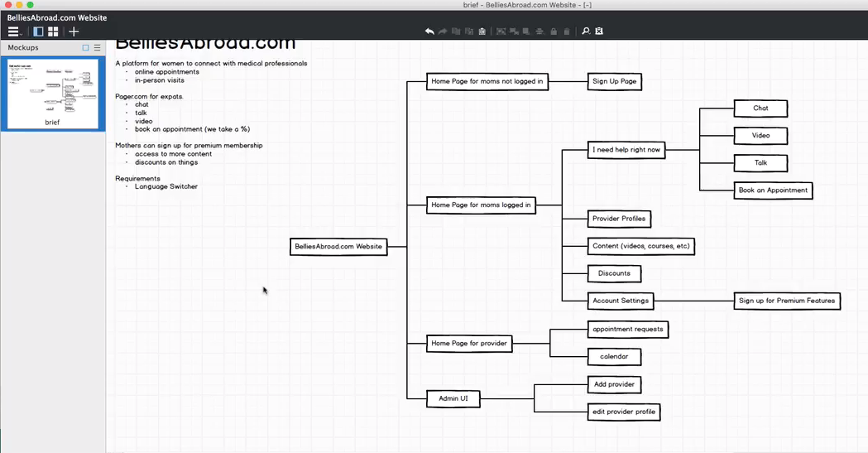
Task: Select Home Page for moms not logged in
Action: [x=487, y=81]
